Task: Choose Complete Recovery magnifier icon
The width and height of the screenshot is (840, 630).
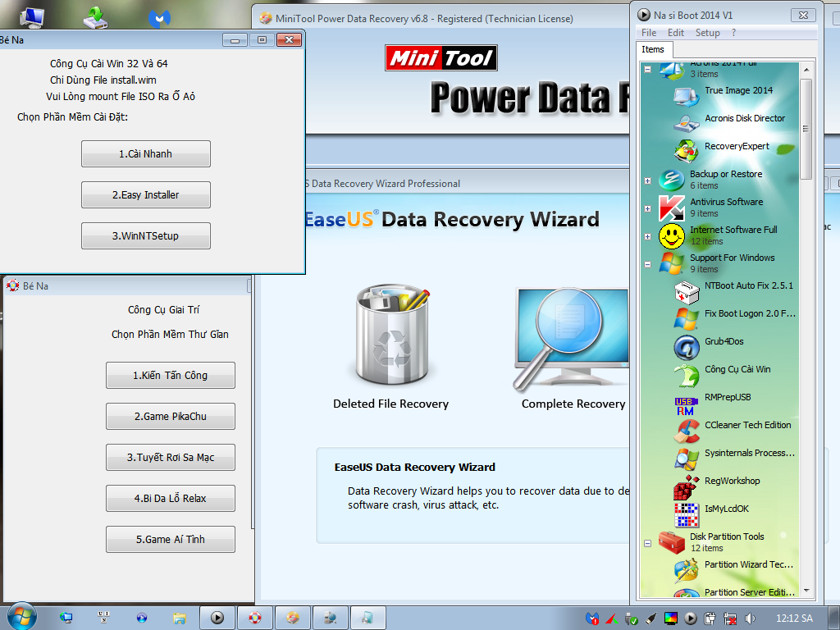Action: (x=571, y=339)
